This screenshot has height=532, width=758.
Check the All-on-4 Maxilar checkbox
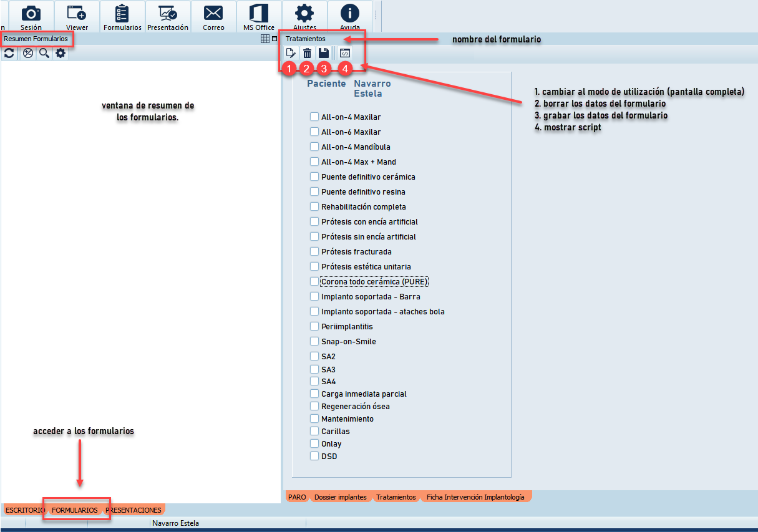[x=314, y=117]
